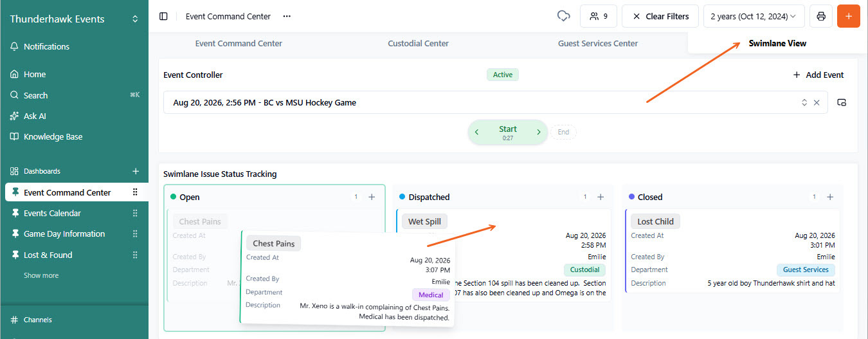Viewport: 868px width, 339px height.
Task: Click Add Event button
Action: pyautogui.click(x=818, y=75)
